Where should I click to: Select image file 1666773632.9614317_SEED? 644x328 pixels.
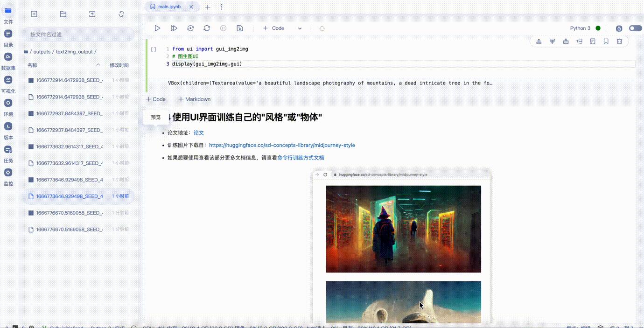(78, 147)
